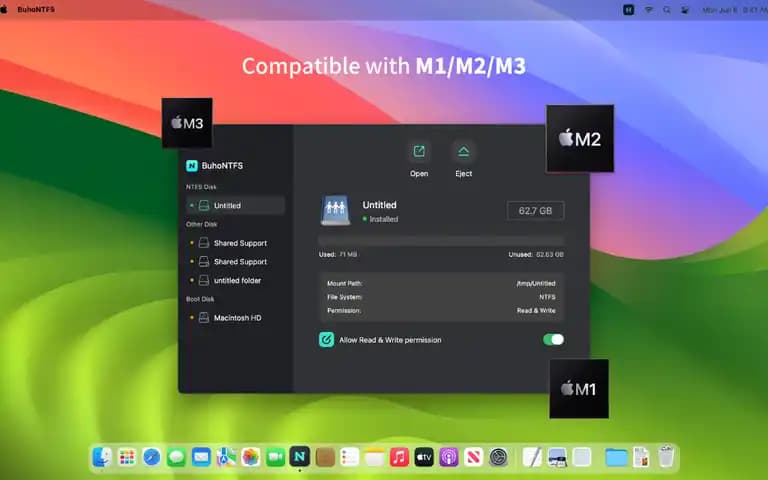Screen dimensions: 768x480
Task: Open Podcasts from the Dock
Action: 449,457
